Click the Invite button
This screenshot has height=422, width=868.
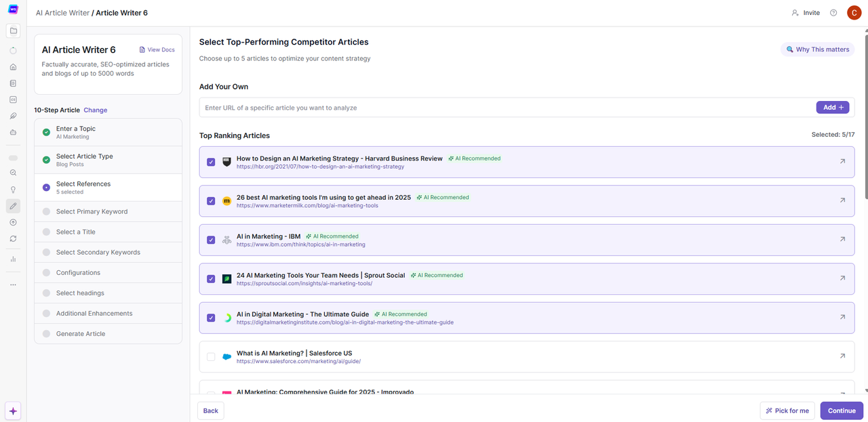tap(806, 13)
